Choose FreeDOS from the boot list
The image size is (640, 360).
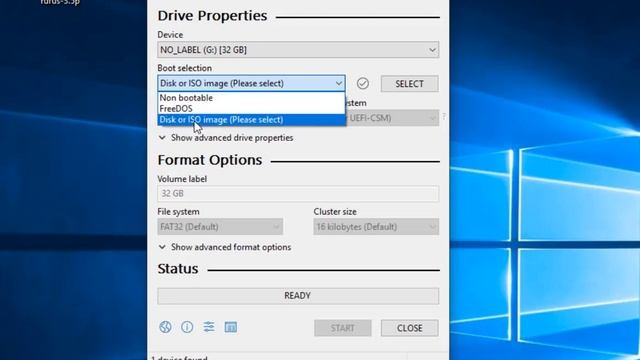click(251, 109)
